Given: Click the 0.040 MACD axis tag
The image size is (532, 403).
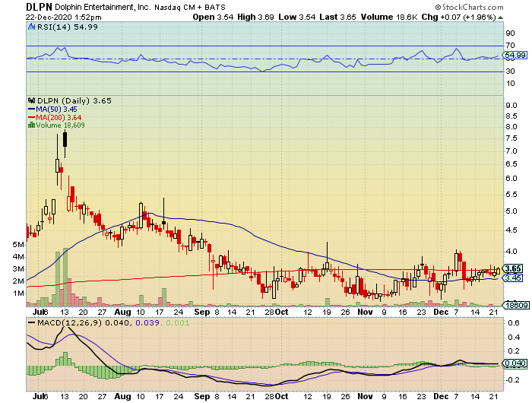Looking at the screenshot, I should pyautogui.click(x=515, y=363).
